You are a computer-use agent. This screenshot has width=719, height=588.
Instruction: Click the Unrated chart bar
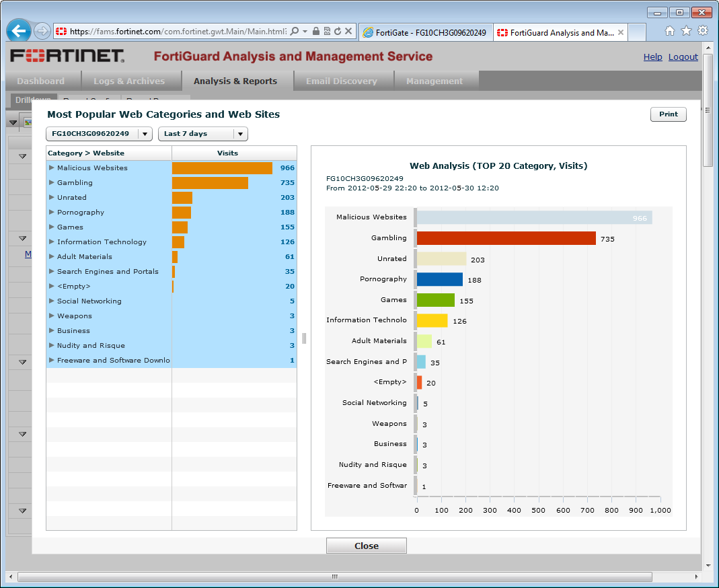(x=442, y=259)
